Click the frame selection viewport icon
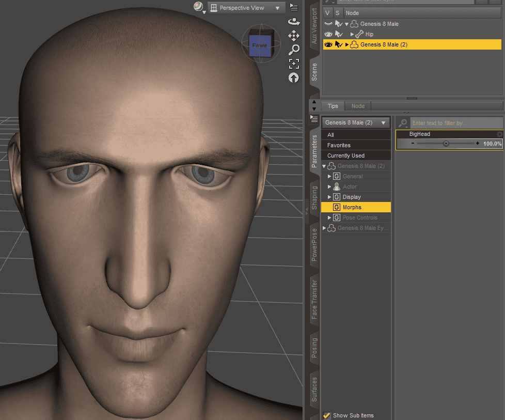 [x=294, y=64]
